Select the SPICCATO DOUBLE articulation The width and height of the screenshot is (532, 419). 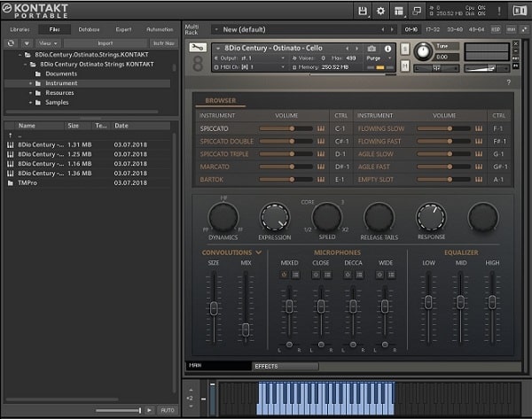[x=227, y=141]
